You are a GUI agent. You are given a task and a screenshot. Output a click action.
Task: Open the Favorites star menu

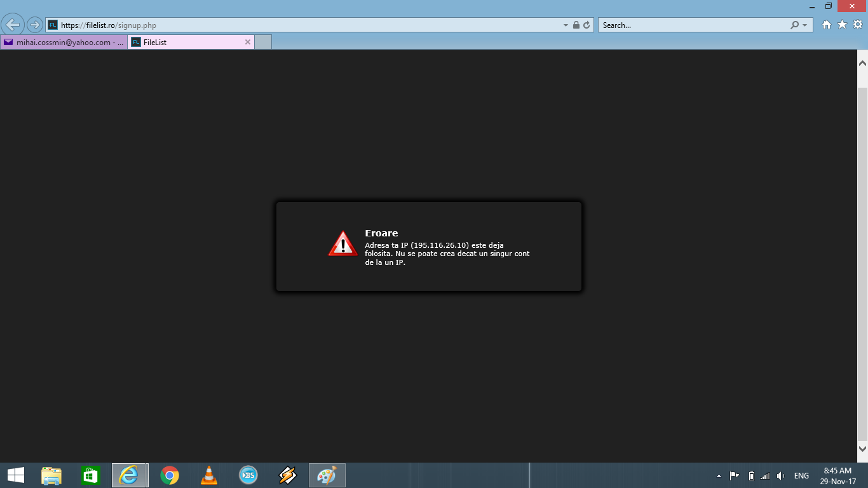842,25
